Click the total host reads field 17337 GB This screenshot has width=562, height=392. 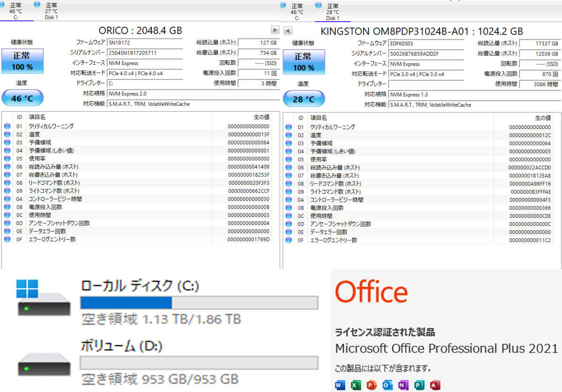tap(540, 44)
